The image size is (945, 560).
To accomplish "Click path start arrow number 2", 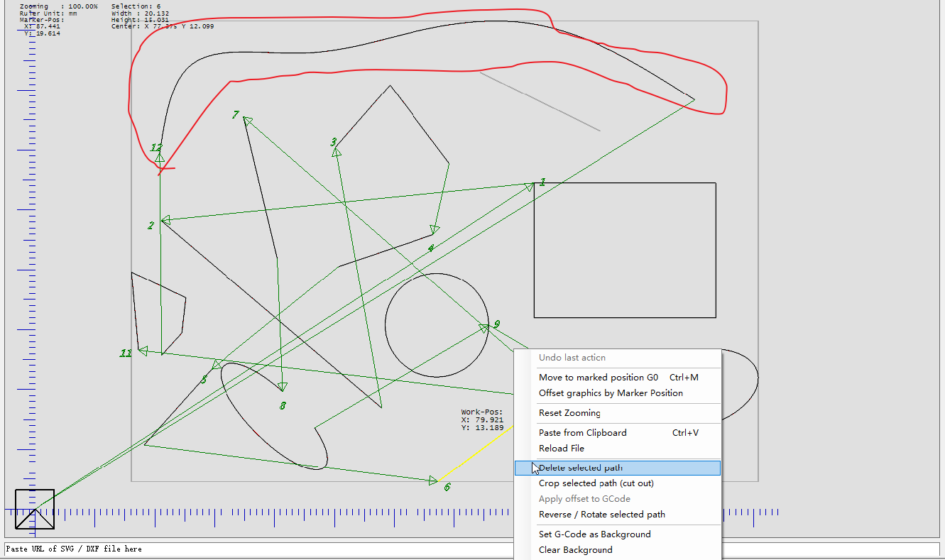I will pyautogui.click(x=164, y=220).
